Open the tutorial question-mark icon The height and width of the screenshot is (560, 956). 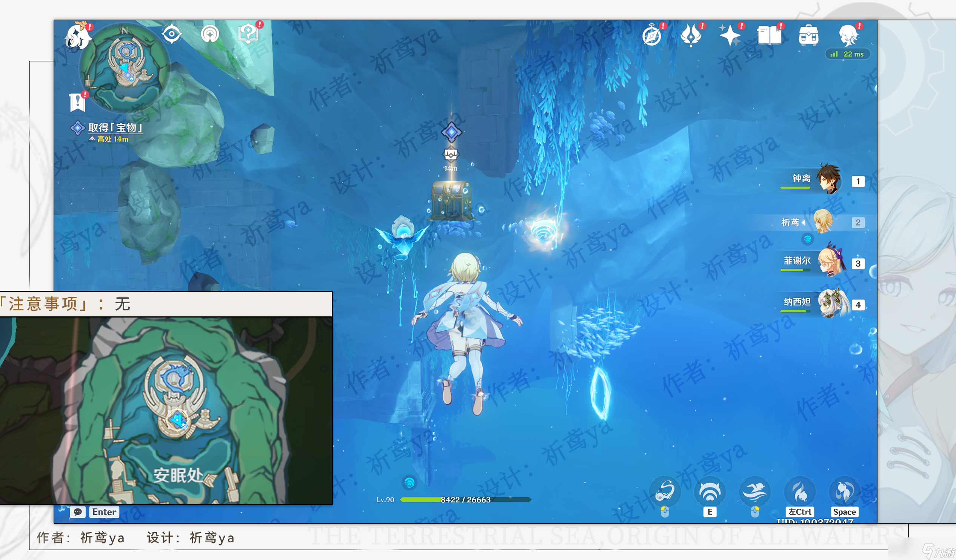(248, 33)
